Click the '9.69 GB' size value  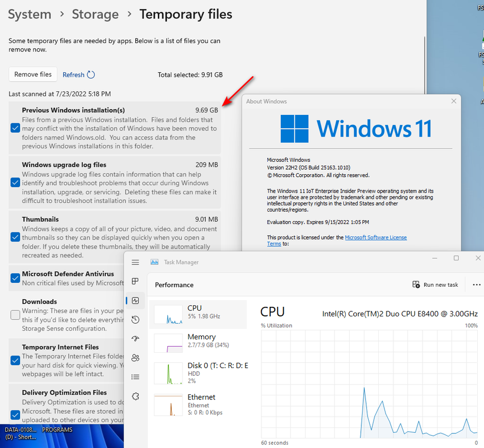tap(206, 110)
